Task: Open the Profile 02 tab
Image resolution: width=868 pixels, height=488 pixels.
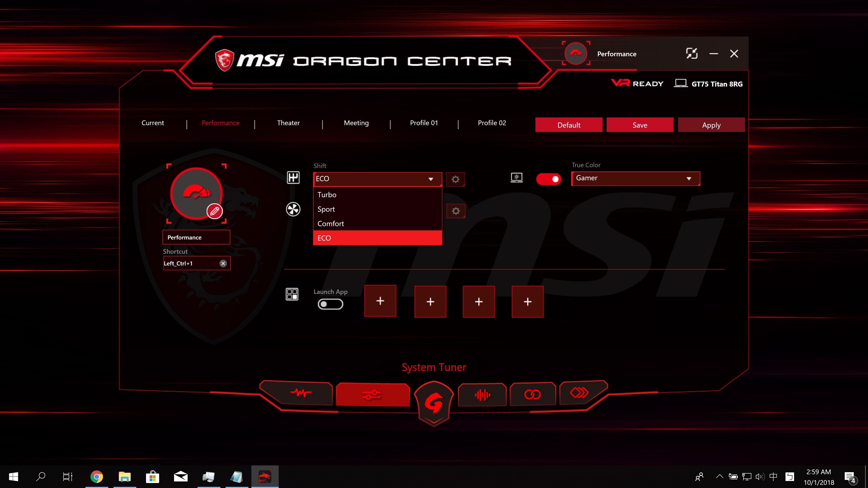Action: pyautogui.click(x=492, y=123)
